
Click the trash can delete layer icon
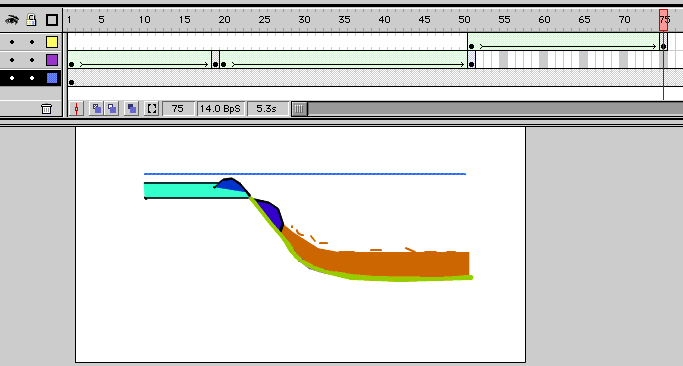click(46, 108)
